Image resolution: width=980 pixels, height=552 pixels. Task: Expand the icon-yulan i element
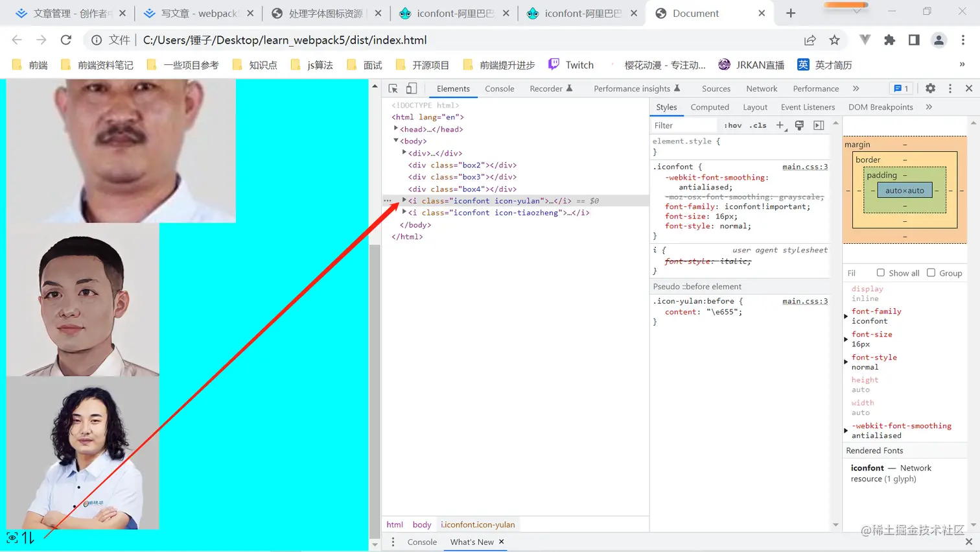click(x=404, y=200)
